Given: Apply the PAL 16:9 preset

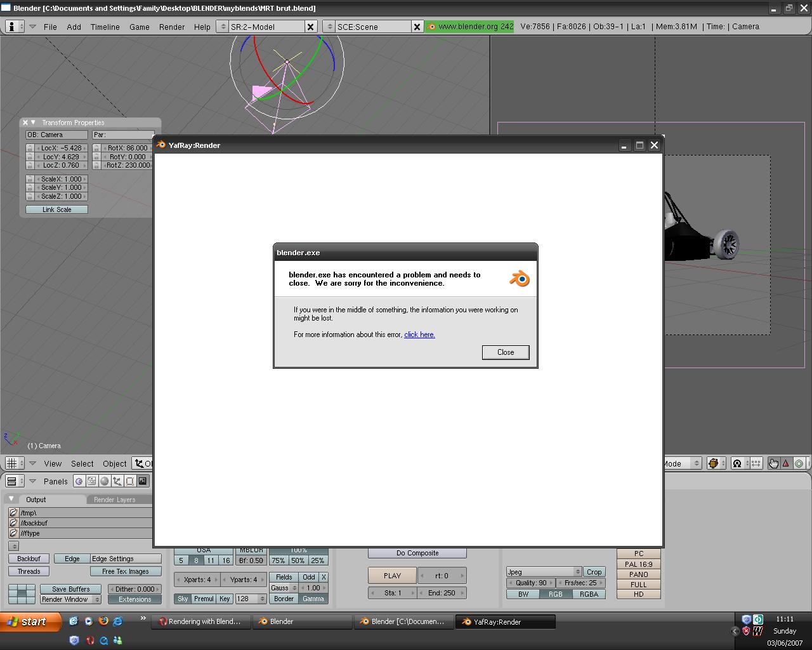Looking at the screenshot, I should (x=639, y=564).
